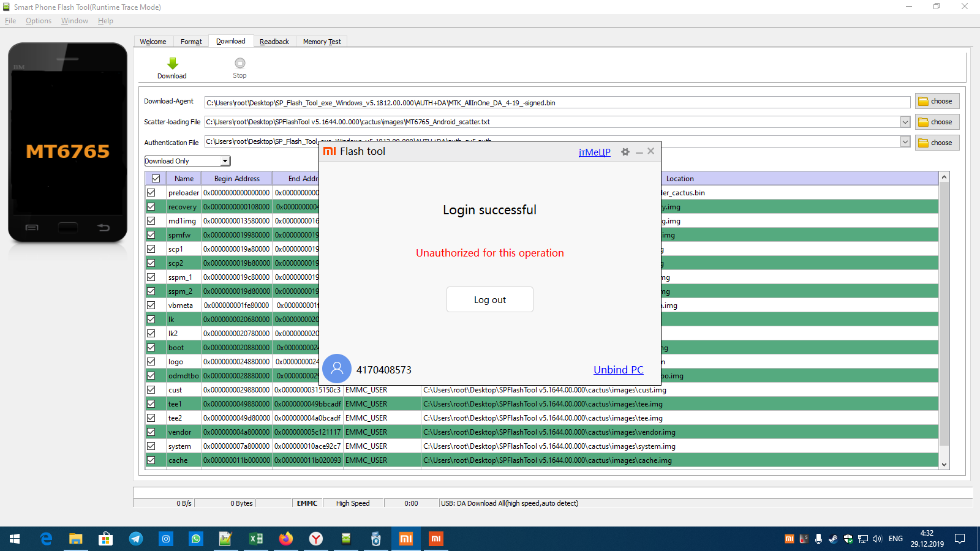Switch to the Format tab
The image size is (980, 551).
coord(191,42)
